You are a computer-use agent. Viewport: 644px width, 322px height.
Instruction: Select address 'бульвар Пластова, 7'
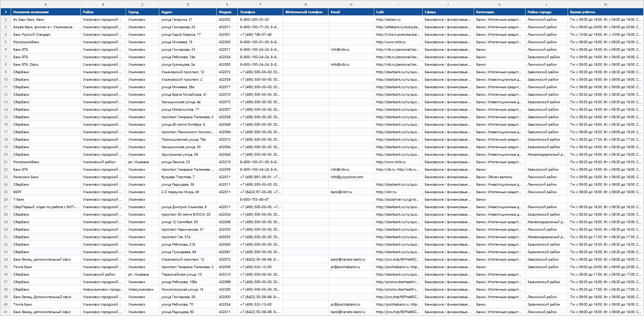(x=188, y=177)
